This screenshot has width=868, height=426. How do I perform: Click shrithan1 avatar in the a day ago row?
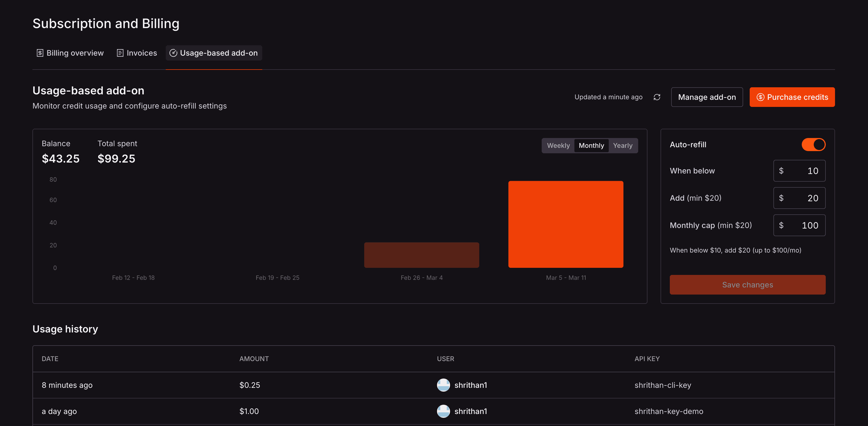tap(443, 411)
